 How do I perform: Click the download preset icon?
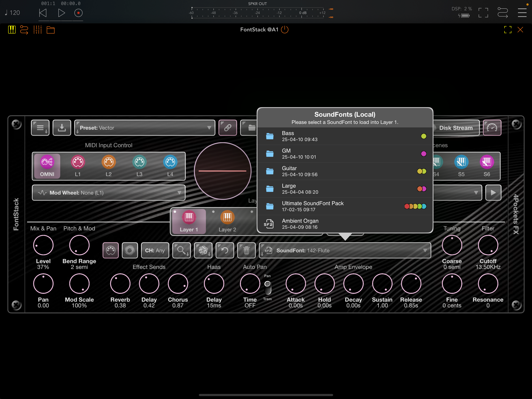tap(62, 128)
